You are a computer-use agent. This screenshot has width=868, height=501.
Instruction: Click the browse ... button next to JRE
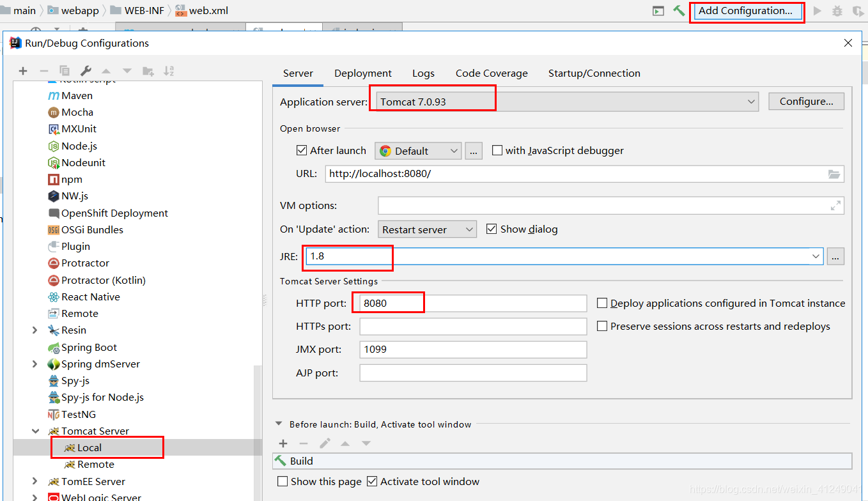click(x=835, y=256)
